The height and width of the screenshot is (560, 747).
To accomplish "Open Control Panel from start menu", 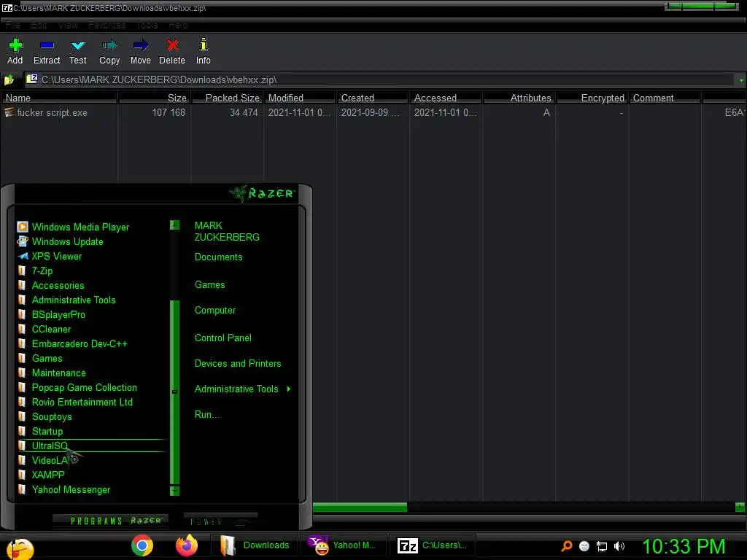I will click(x=223, y=338).
